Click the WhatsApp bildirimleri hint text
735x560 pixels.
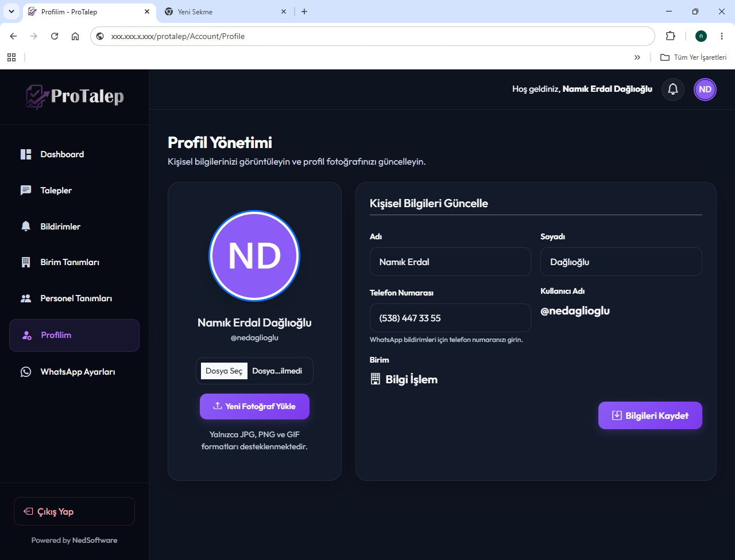coord(446,340)
